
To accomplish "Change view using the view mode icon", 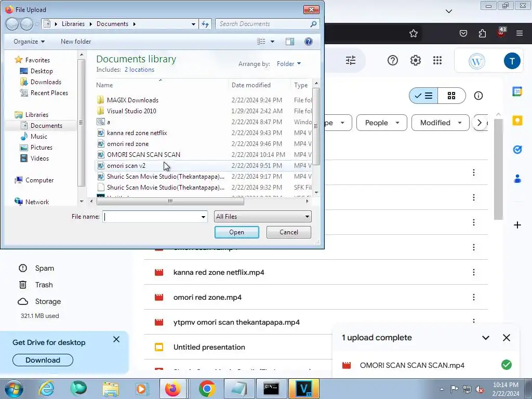I will (x=261, y=42).
